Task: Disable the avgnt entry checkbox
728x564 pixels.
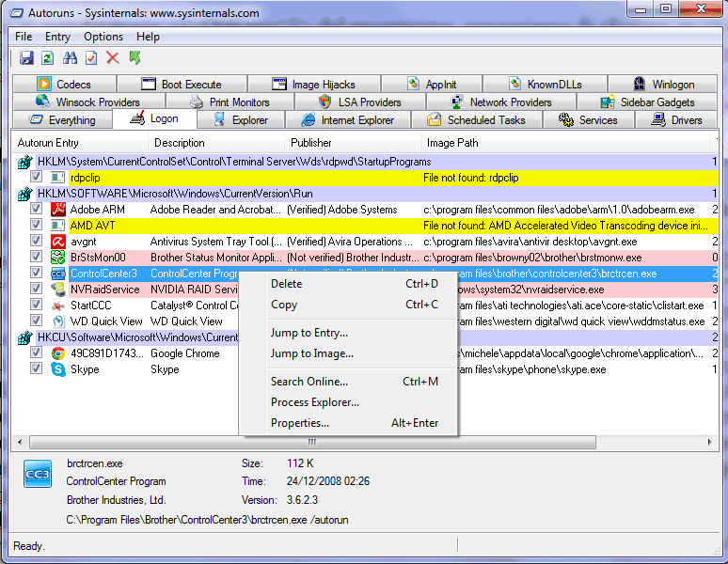Action: click(x=36, y=241)
